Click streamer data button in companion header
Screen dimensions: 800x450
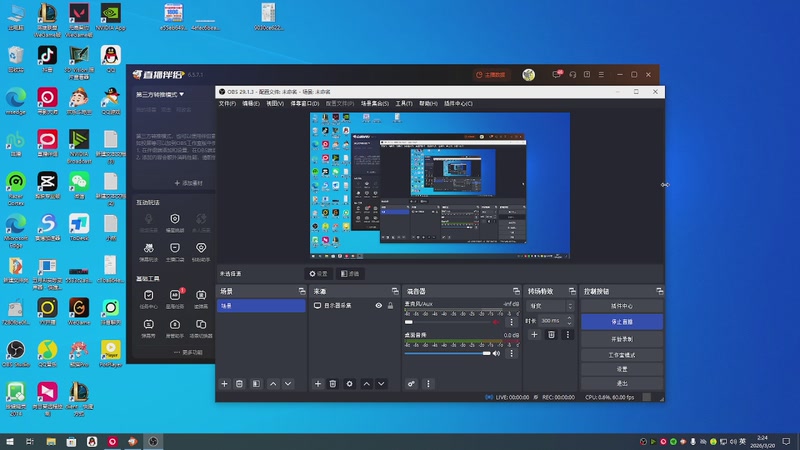tap(491, 74)
